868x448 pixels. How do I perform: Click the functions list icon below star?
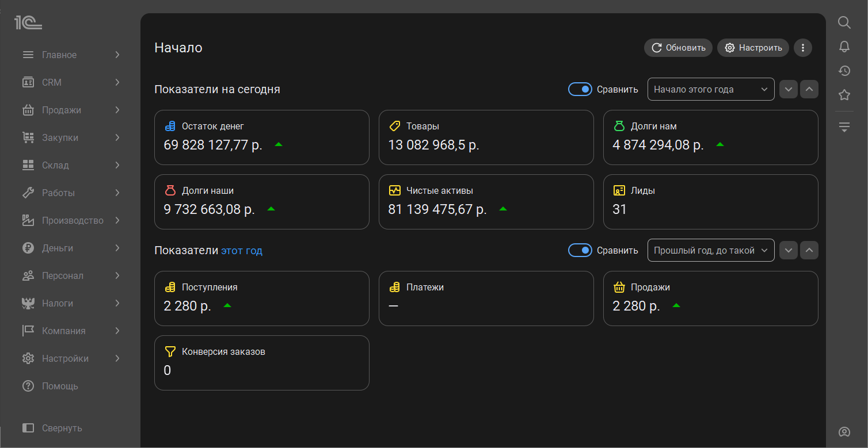pos(844,127)
